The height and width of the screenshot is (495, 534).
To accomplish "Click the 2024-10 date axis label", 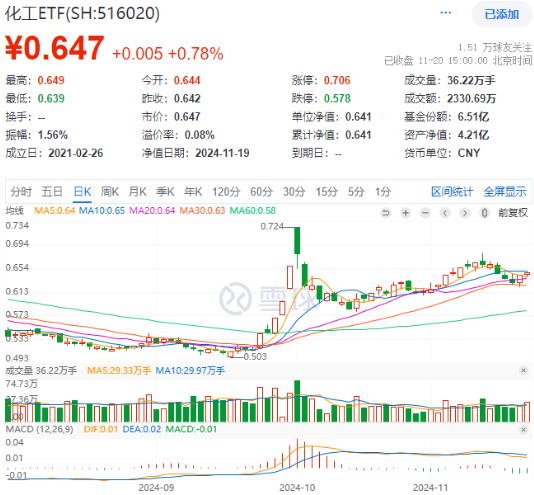I will [x=297, y=488].
